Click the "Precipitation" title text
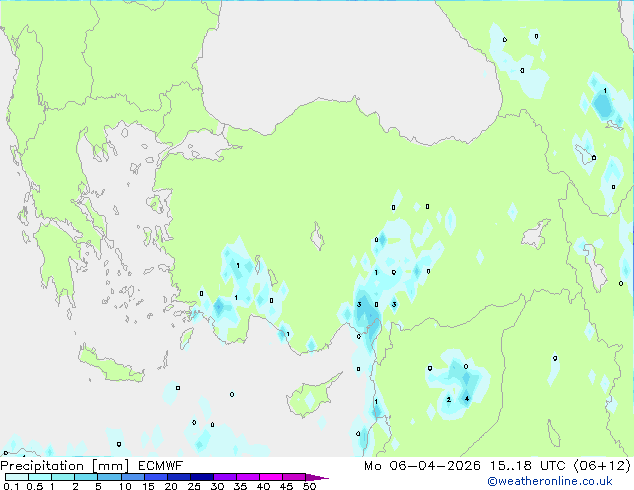634x490 pixels. pos(42,466)
